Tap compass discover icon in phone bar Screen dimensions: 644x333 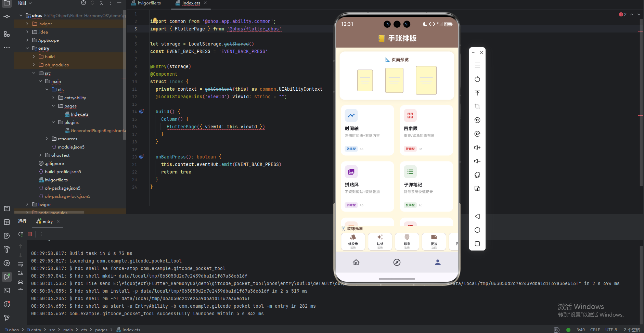coord(397,262)
